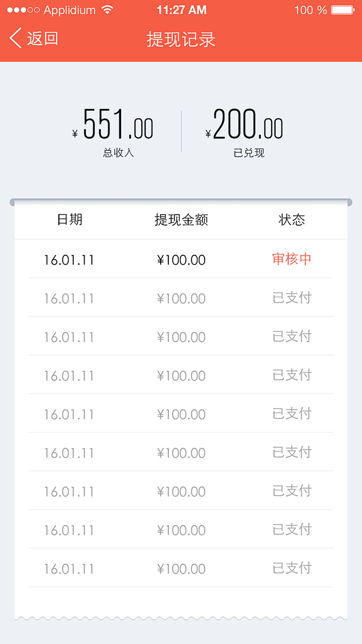Screen dimensions: 362x644
Task: Select the 审核中 pending status label
Action: (292, 259)
